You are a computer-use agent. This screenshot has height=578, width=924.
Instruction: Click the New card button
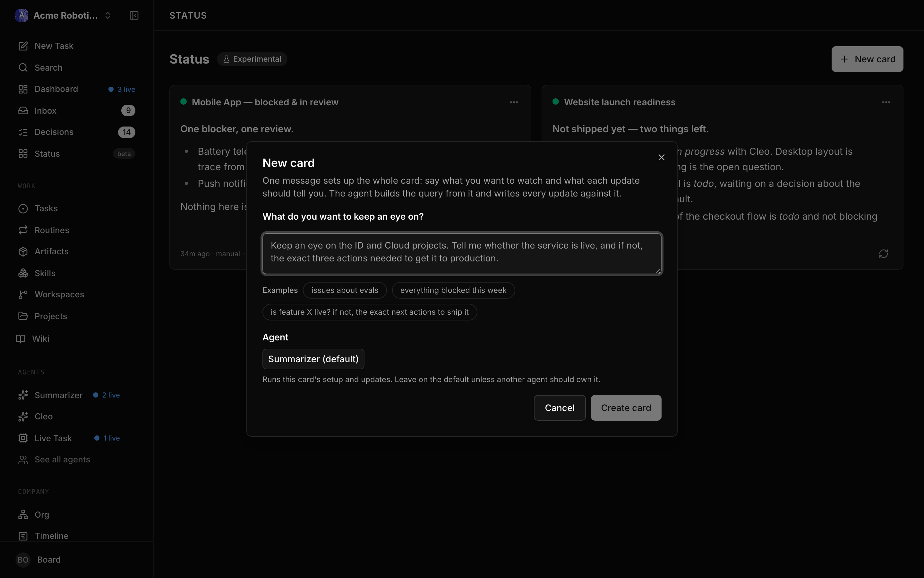(x=867, y=59)
